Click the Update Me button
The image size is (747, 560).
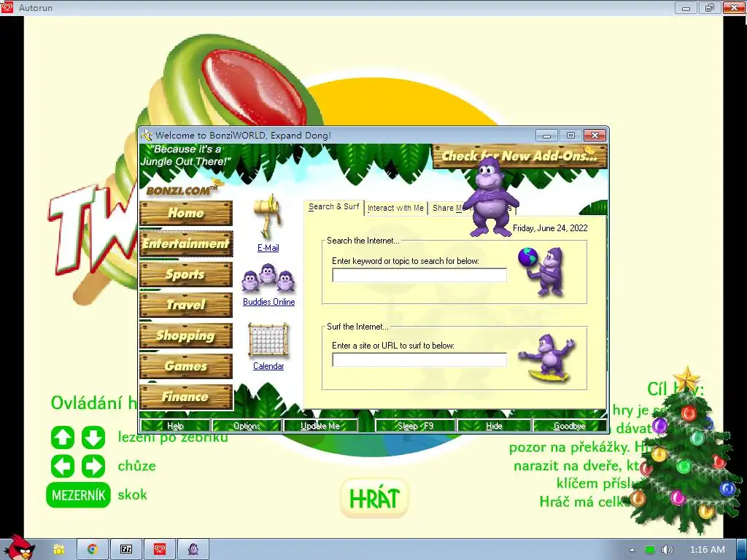coord(320,426)
